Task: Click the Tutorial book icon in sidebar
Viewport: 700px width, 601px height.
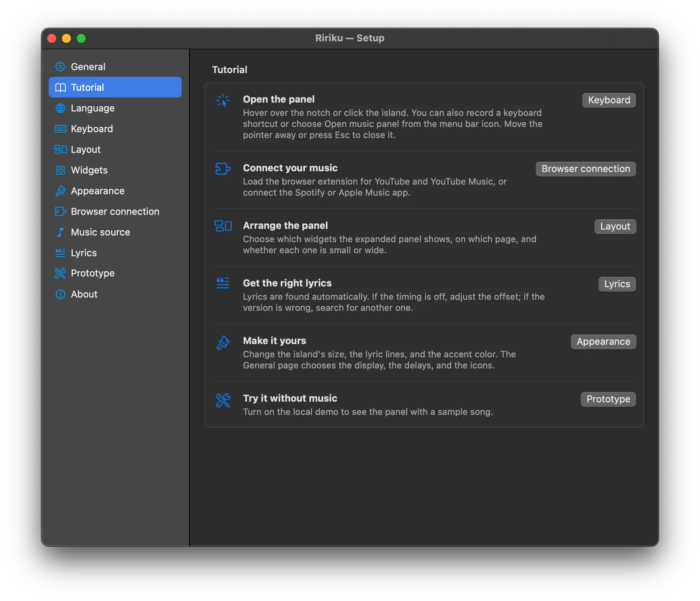Action: pos(60,87)
